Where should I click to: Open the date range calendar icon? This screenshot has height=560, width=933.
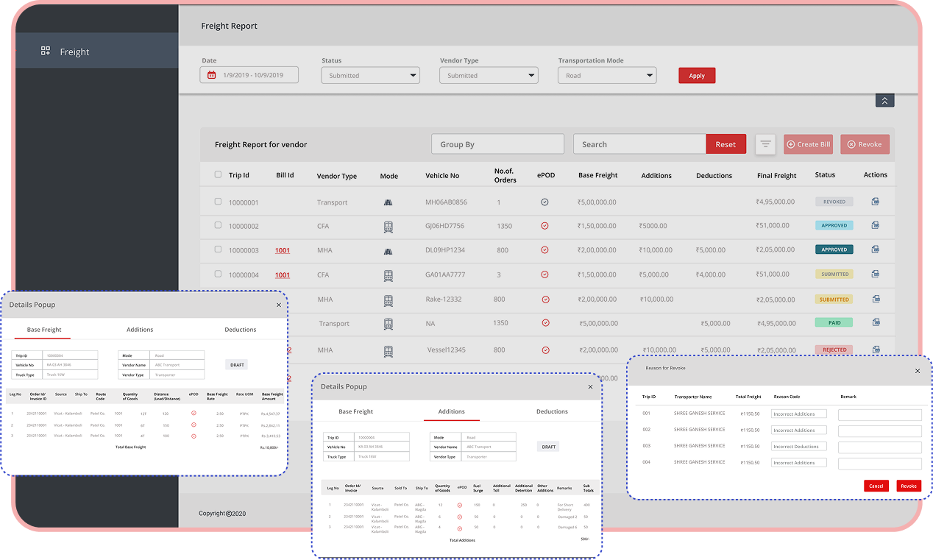click(x=212, y=75)
